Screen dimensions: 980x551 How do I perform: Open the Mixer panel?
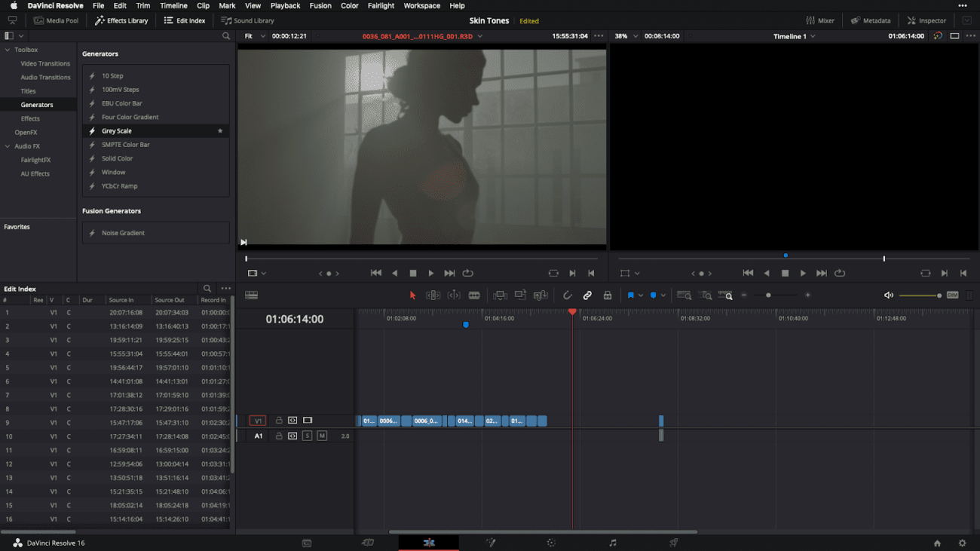[x=820, y=20]
